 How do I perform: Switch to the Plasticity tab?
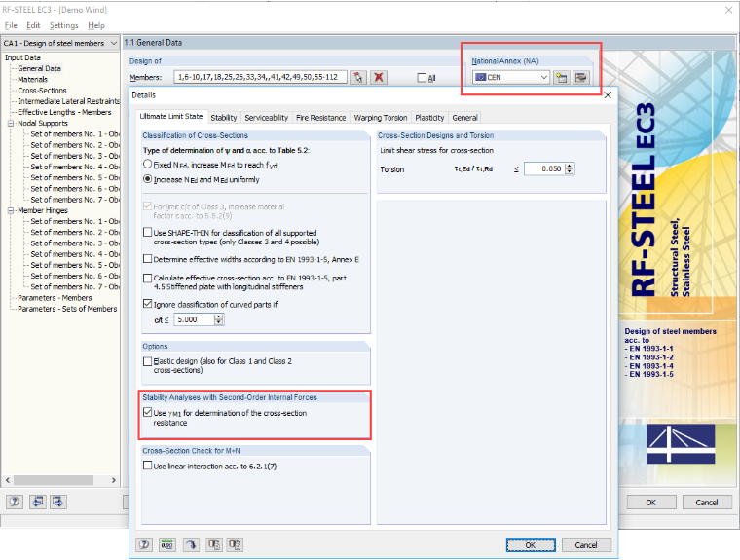(429, 118)
